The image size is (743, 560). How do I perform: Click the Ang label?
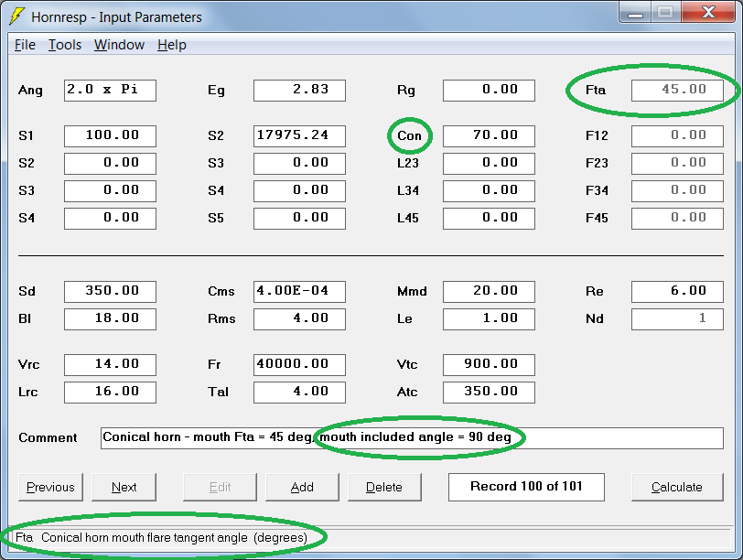pyautogui.click(x=30, y=91)
